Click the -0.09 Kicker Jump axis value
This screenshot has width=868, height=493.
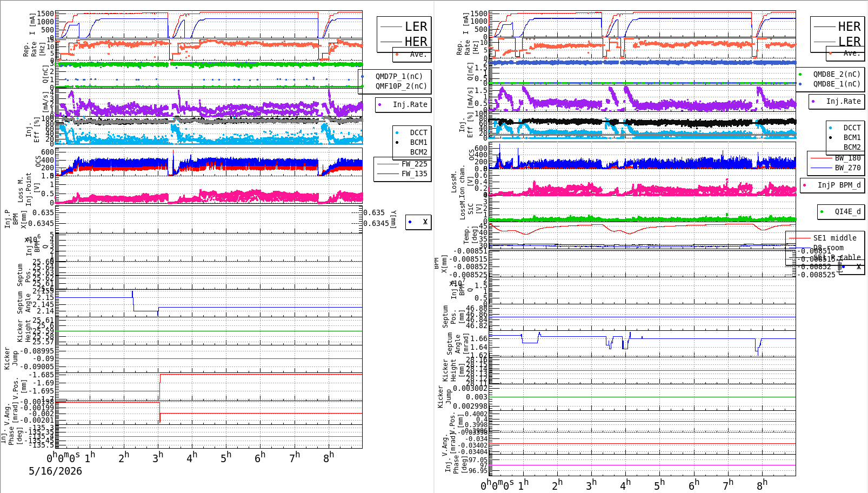[x=43, y=358]
